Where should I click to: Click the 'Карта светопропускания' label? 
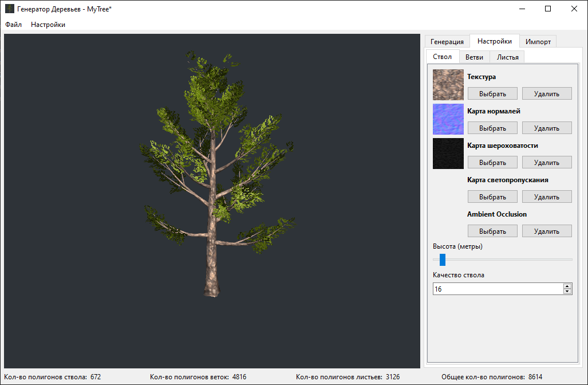pyautogui.click(x=508, y=180)
